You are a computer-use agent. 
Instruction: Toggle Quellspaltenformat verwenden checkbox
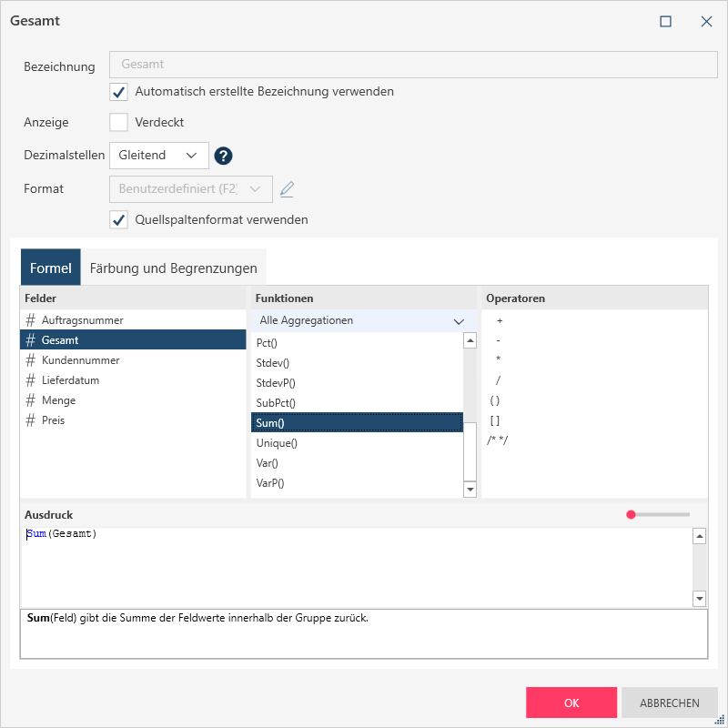click(118, 219)
